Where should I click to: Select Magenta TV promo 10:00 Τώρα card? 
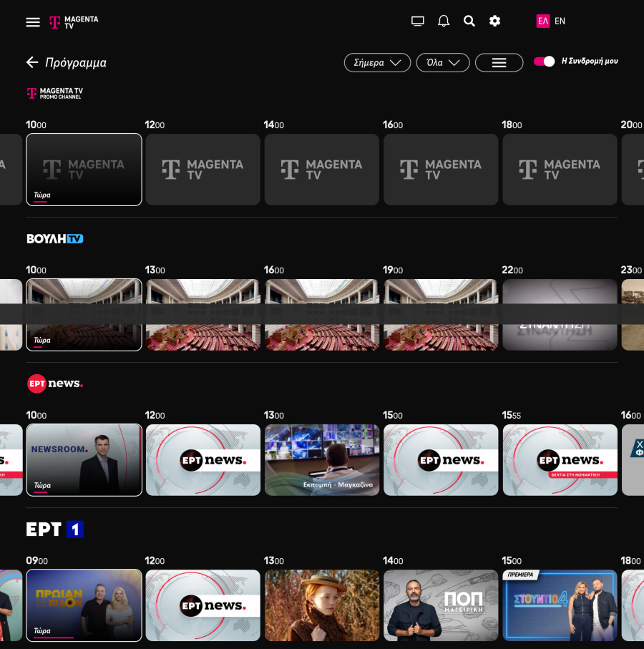[x=84, y=170]
